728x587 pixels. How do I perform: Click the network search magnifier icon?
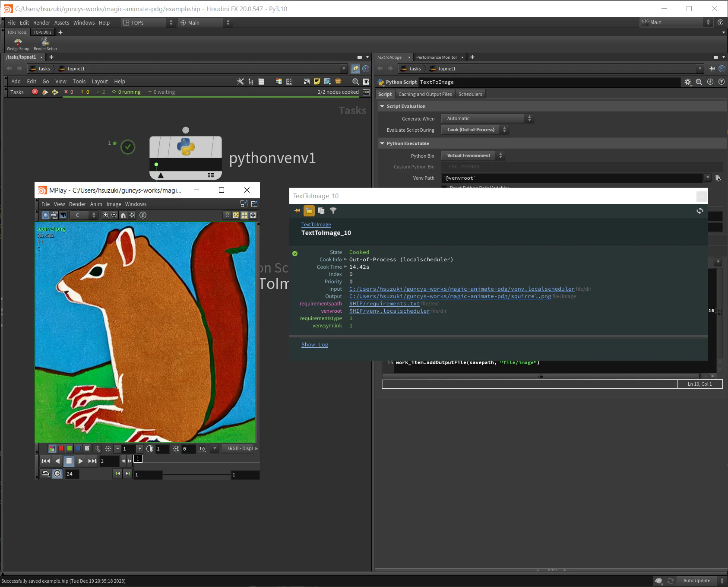click(355, 81)
